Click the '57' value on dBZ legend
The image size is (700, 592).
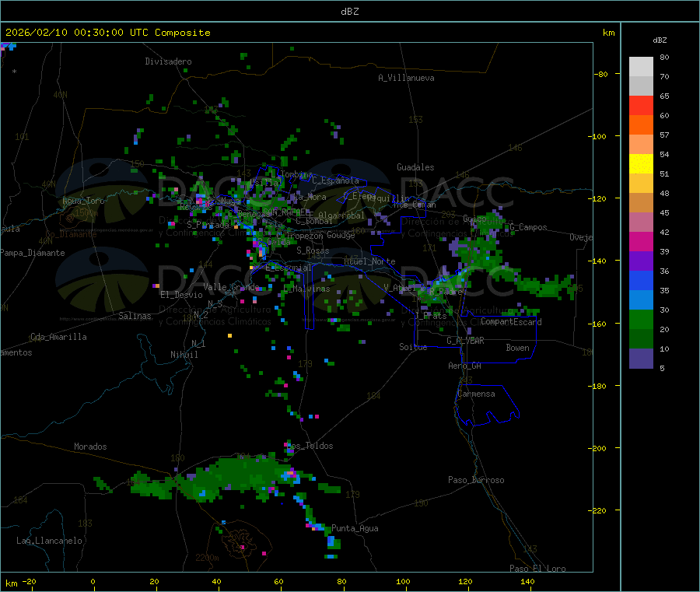[664, 135]
